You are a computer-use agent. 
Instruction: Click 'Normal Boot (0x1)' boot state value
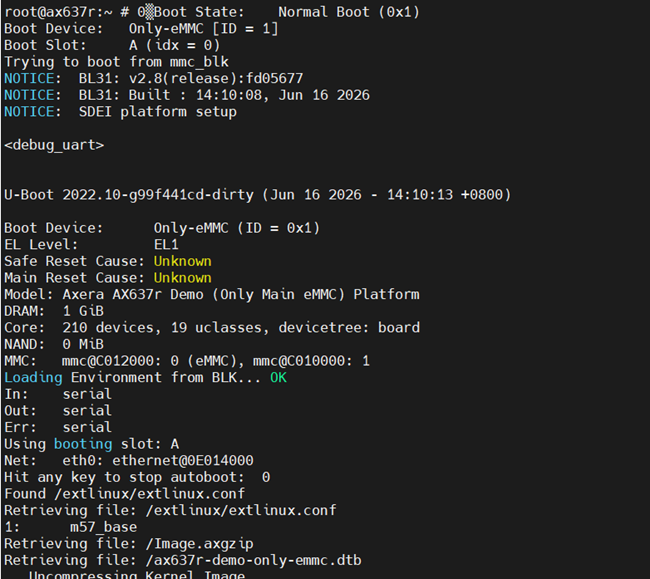point(349,12)
